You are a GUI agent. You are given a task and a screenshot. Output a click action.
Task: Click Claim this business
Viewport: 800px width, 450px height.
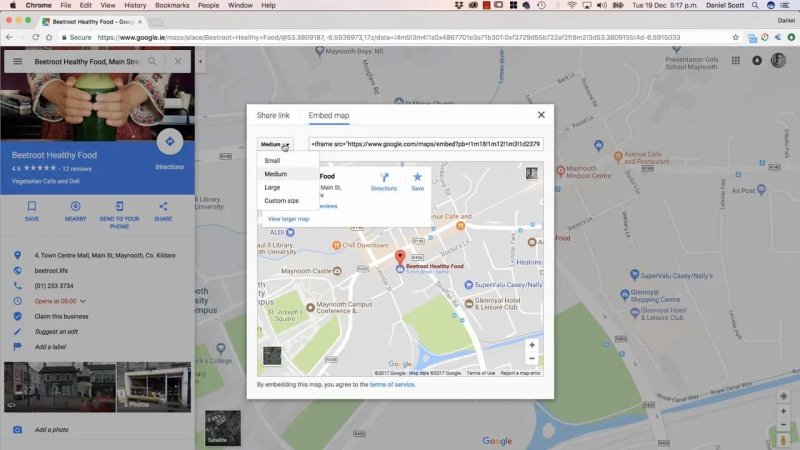61,316
